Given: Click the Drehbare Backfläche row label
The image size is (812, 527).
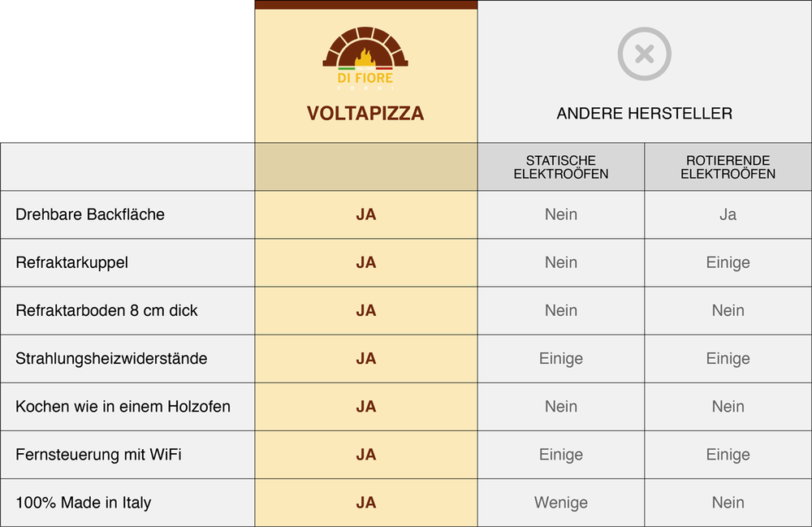Looking at the screenshot, I should pyautogui.click(x=90, y=214).
